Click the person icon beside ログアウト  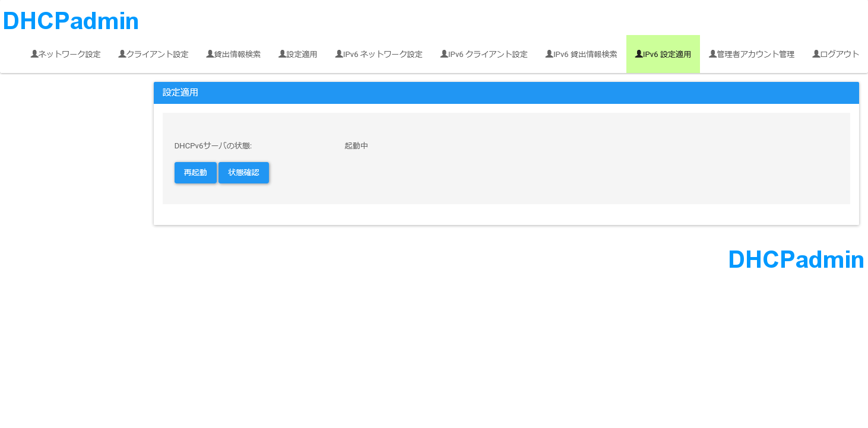[816, 54]
